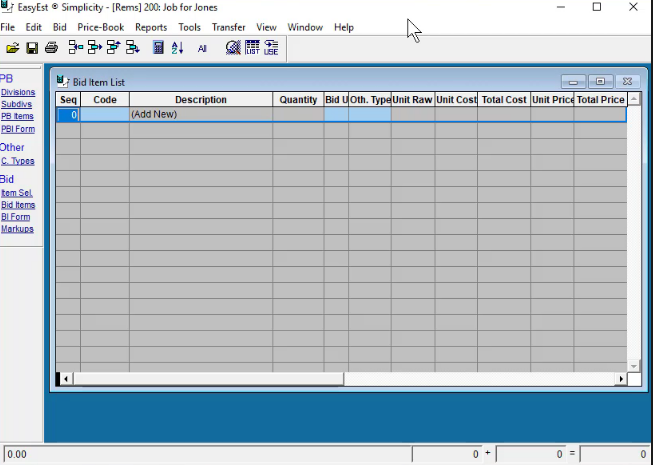The width and height of the screenshot is (653, 465).
Task: Open the Window menu
Action: 305,27
